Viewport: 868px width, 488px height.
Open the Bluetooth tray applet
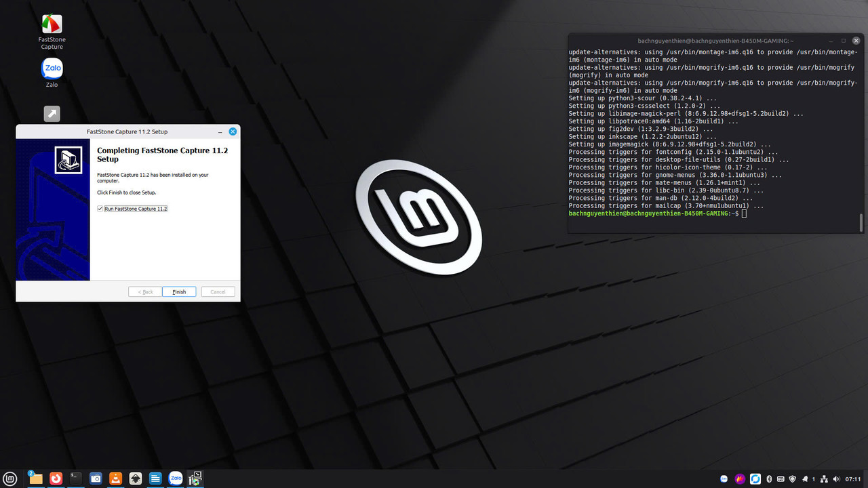point(770,479)
